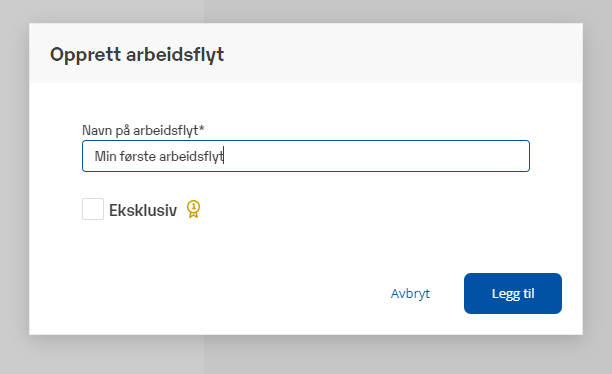Dismiss creation with the Avbryt text link
This screenshot has height=374, width=612.
410,293
